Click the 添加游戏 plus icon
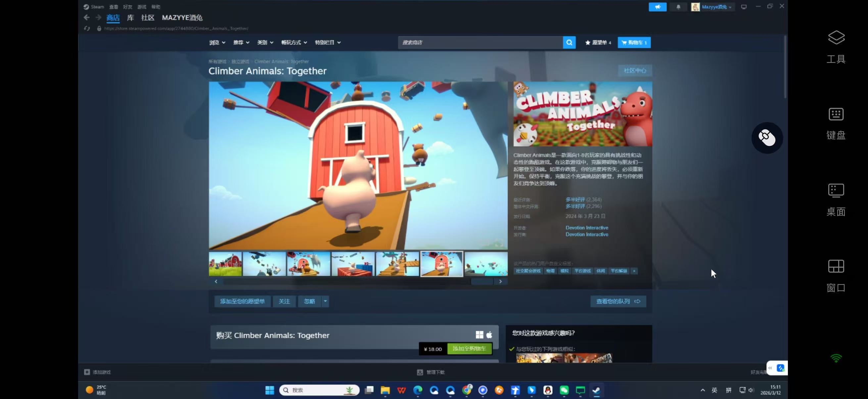 coord(87,372)
